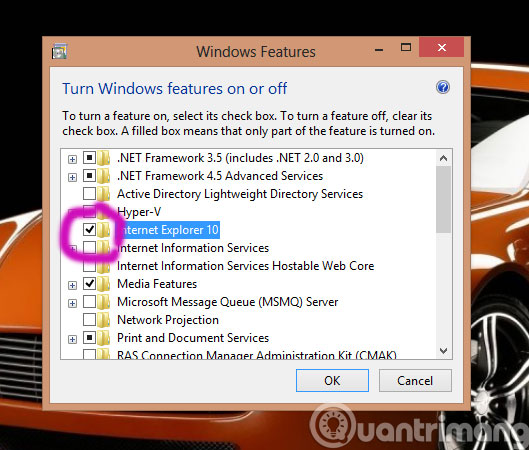Click the .NET Framework 4.5 folder icon
Viewport: 529px width, 450px height.
(104, 176)
